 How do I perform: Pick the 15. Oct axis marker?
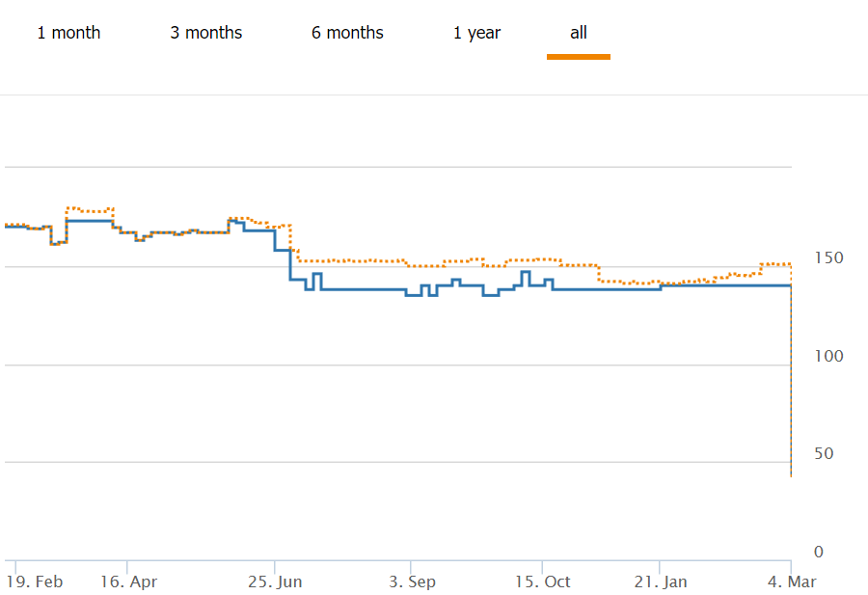point(543,581)
